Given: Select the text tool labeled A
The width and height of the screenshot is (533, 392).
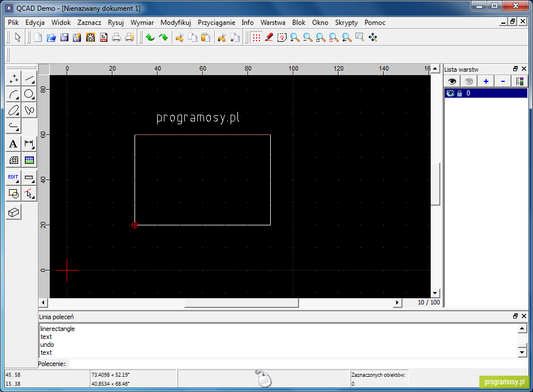Looking at the screenshot, I should coord(14,144).
